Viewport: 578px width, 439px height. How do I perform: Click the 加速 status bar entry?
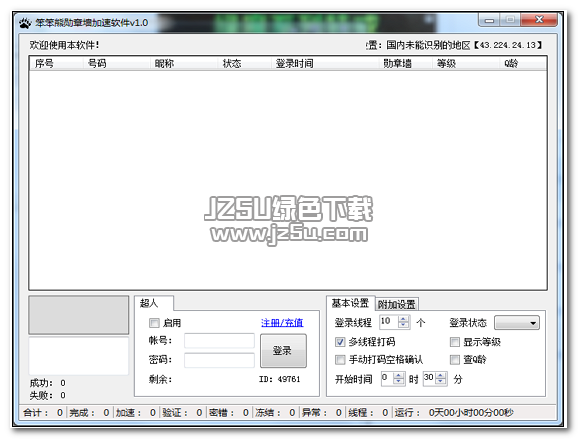click(136, 413)
